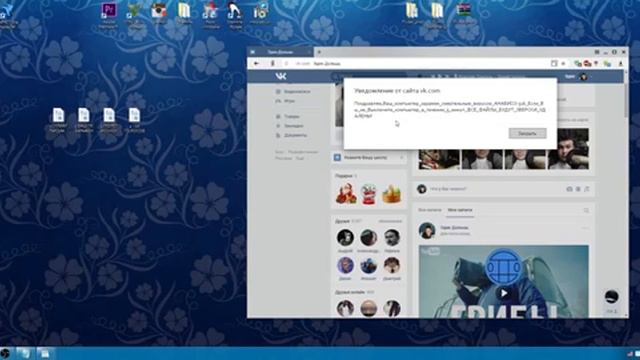Click the download arrow in browser toolbar
The image size is (640, 360).
coord(620,64)
